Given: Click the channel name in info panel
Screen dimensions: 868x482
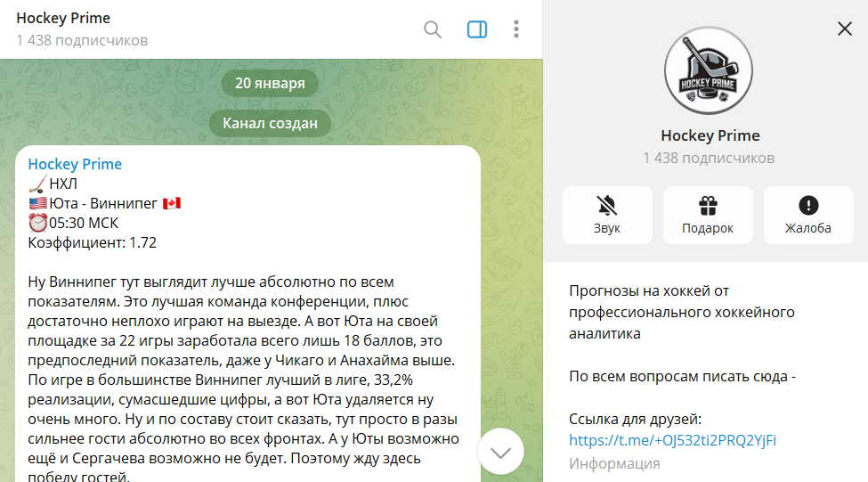Looking at the screenshot, I should (x=710, y=135).
